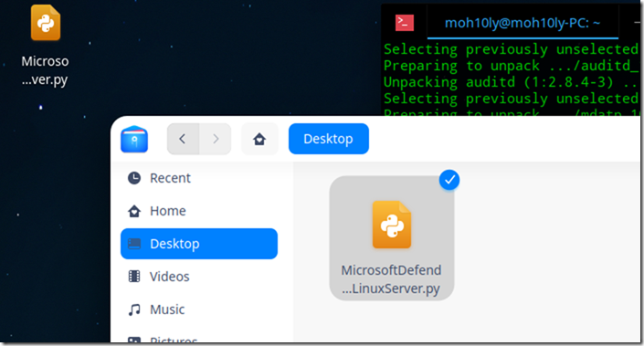Go back with the left arrow button
Screen dimensions: 644x346
click(183, 139)
